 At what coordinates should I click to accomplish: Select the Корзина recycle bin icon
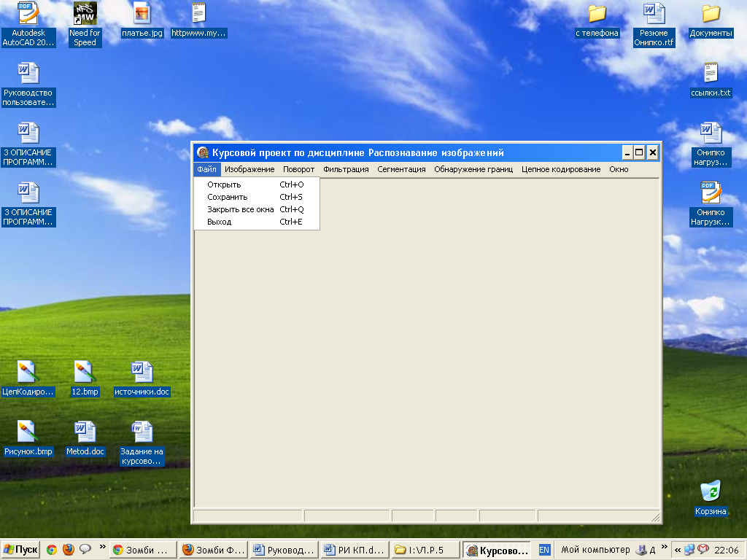pos(711,499)
